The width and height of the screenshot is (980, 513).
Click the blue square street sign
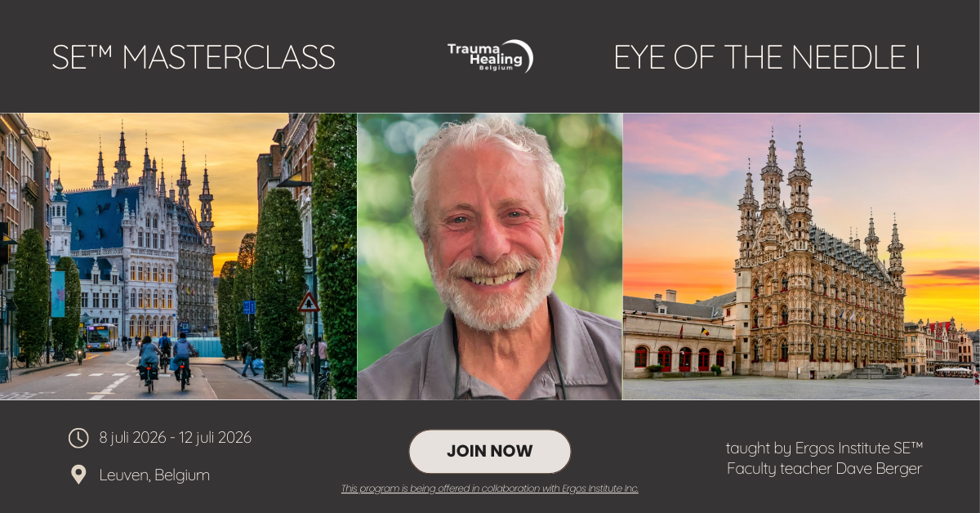[x=249, y=307]
